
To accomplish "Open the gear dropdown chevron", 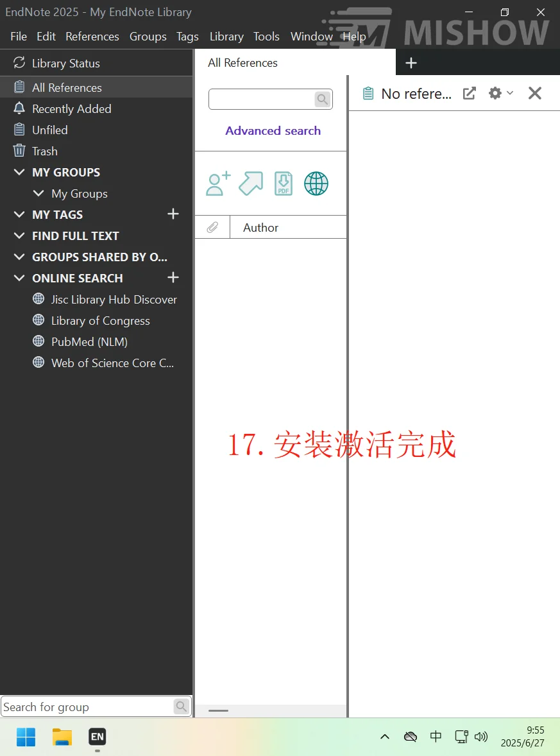I will click(509, 93).
